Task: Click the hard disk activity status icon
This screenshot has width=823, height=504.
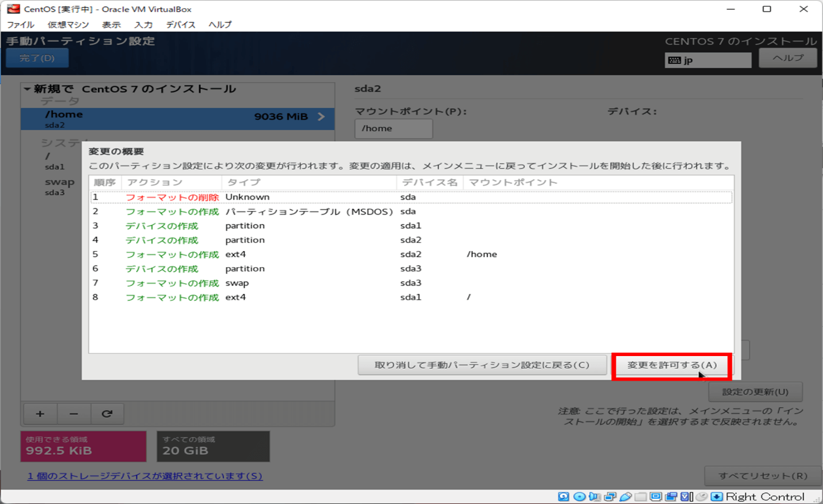Action: click(x=564, y=497)
